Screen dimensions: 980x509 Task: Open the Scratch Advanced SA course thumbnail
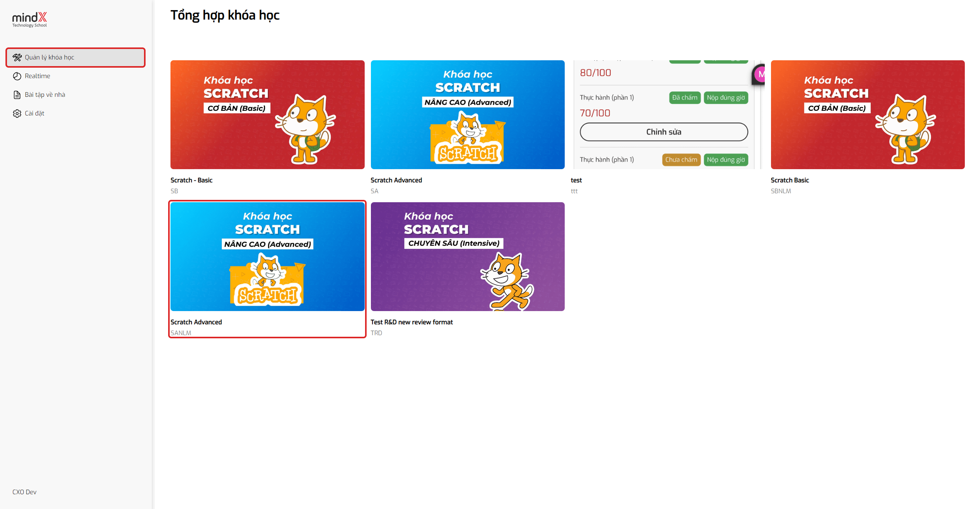pos(467,115)
